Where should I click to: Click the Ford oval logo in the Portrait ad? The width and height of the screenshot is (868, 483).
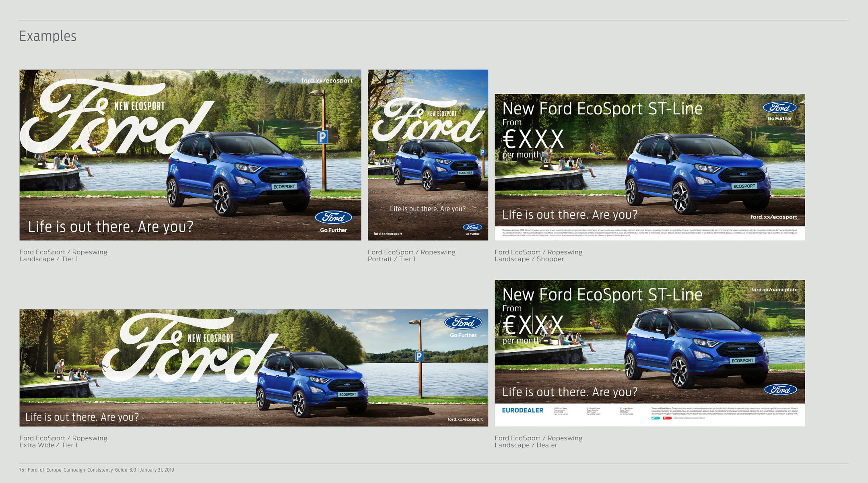click(472, 227)
